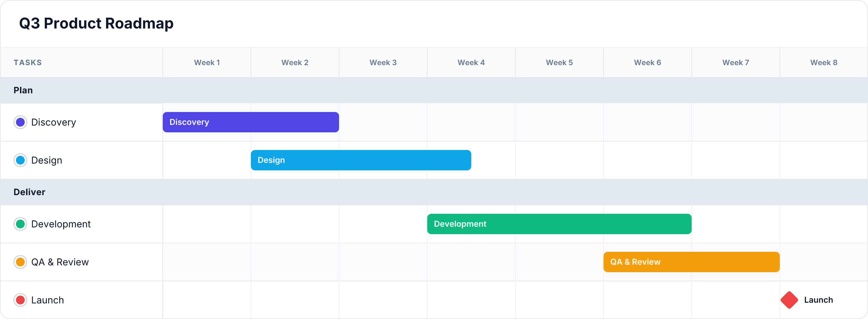The image size is (868, 319).
Task: Click the orange QA & Review dot
Action: click(20, 262)
